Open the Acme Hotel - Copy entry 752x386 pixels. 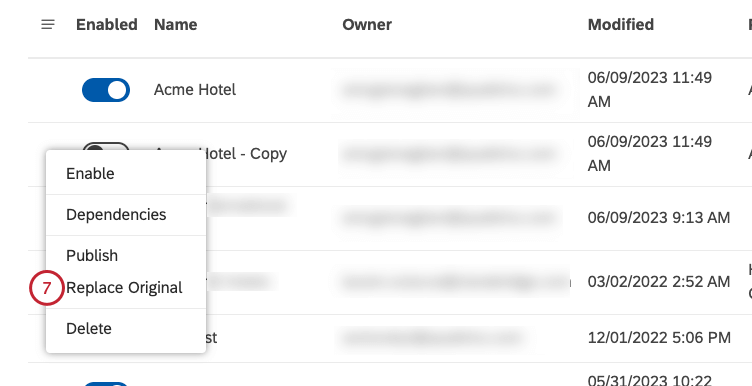click(x=221, y=154)
